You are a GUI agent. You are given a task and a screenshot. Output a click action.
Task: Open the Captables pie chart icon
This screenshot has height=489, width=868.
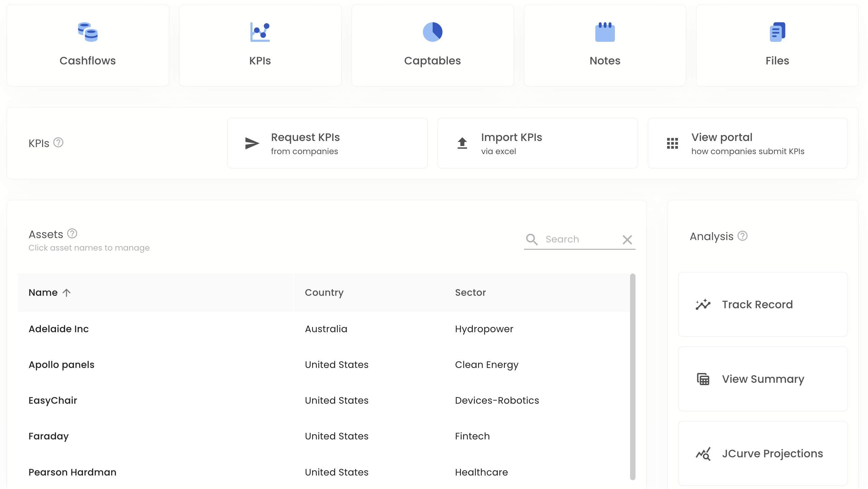pyautogui.click(x=432, y=32)
